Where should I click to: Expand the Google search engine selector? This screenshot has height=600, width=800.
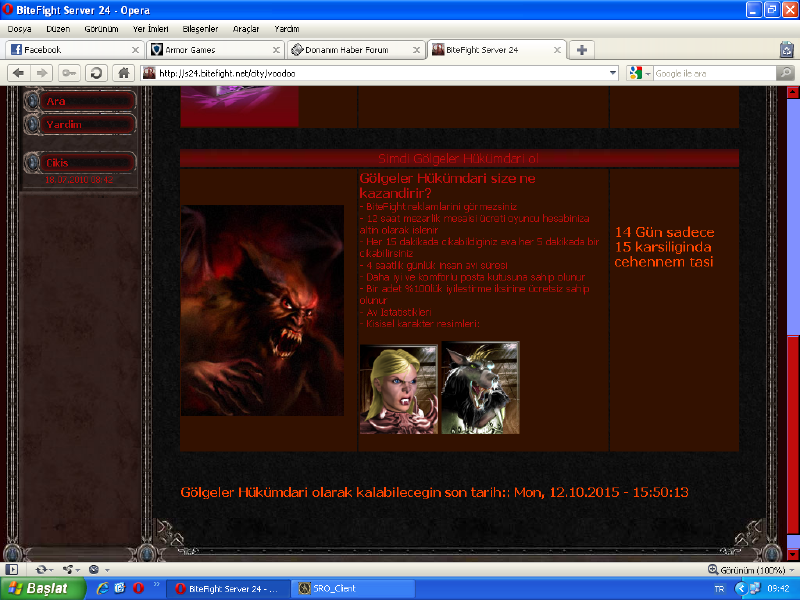[639, 73]
